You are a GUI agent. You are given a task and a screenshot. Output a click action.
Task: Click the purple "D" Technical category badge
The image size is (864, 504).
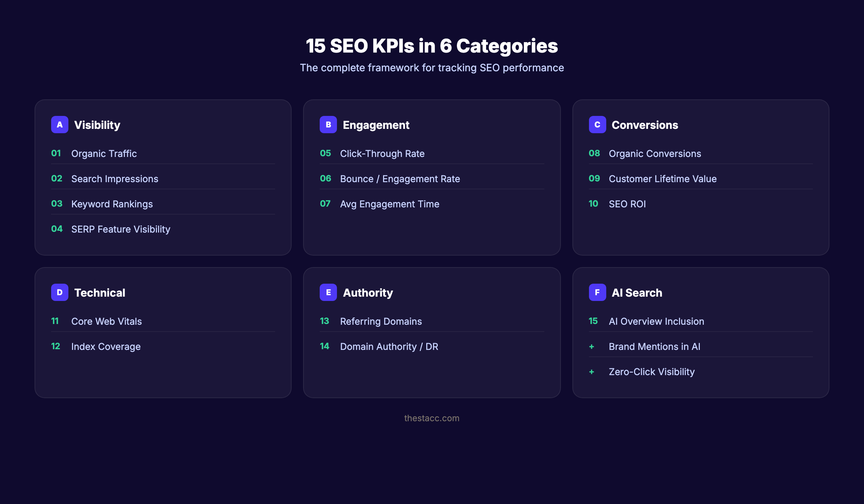click(x=60, y=292)
